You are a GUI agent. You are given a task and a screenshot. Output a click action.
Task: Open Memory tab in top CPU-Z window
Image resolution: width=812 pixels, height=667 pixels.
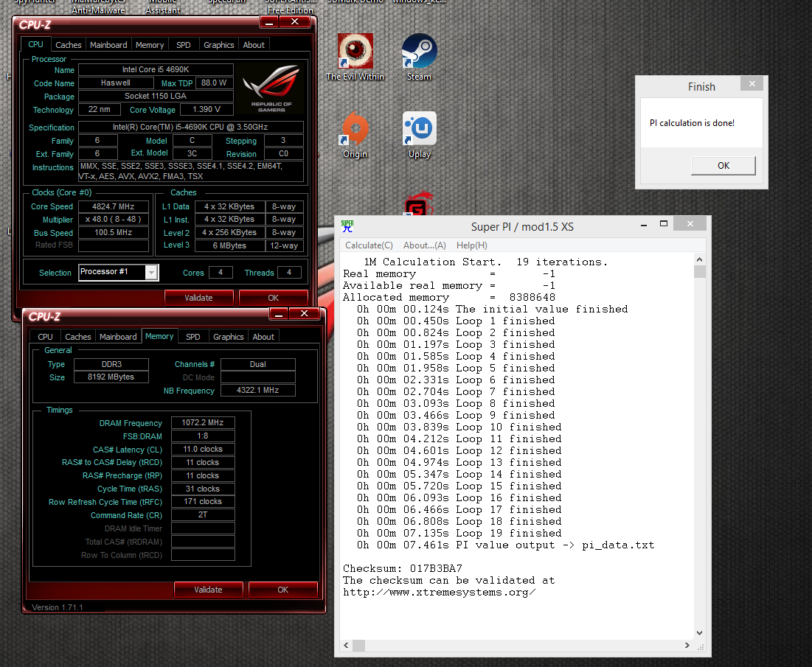150,45
